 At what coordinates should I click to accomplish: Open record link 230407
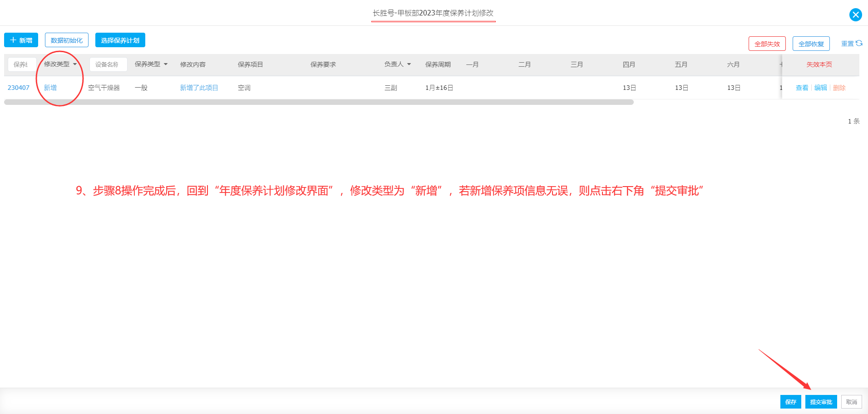19,88
